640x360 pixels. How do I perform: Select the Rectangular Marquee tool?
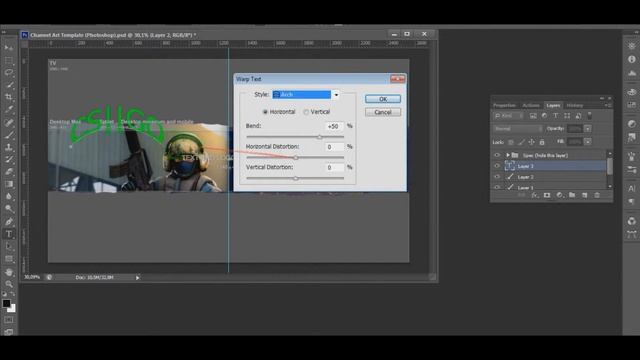[9, 60]
